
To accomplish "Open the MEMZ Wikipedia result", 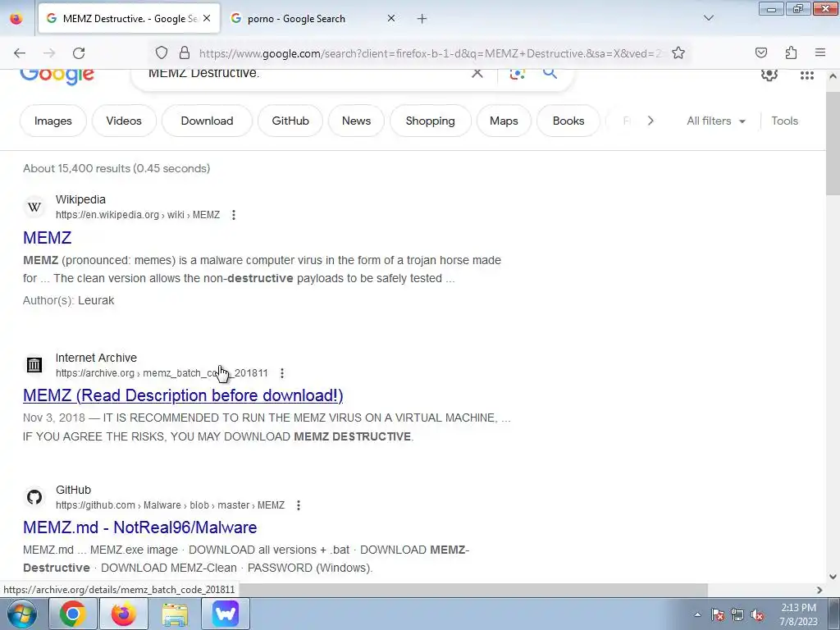I will click(47, 237).
